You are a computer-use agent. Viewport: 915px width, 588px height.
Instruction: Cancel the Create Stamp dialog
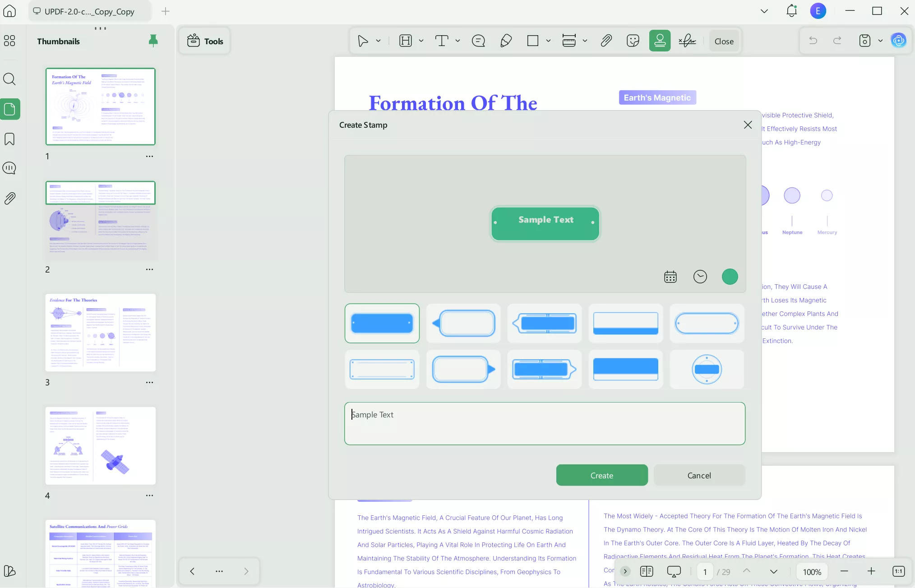tap(698, 475)
